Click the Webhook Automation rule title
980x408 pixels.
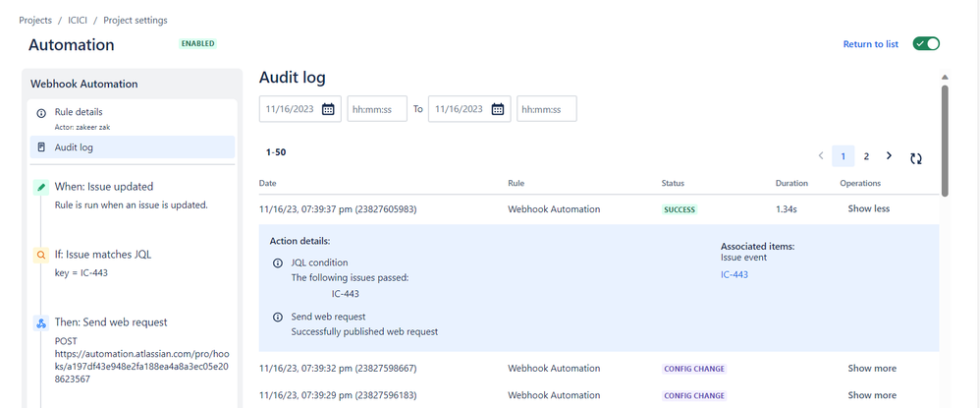(84, 84)
